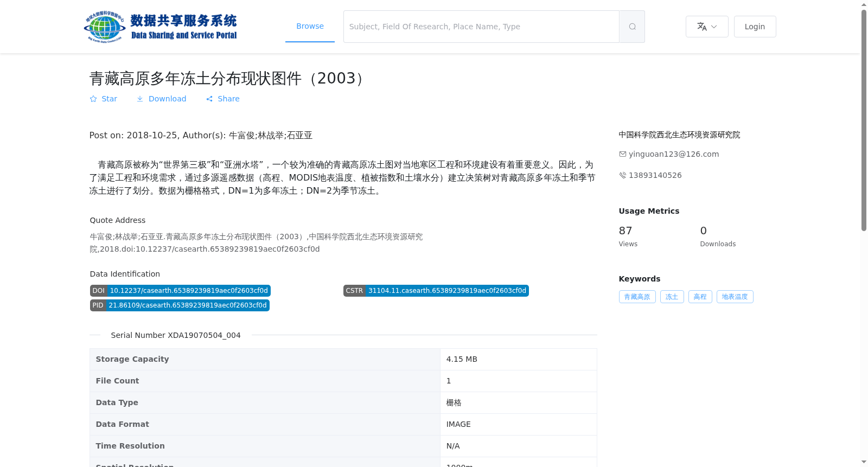This screenshot has height=467, width=868.
Task: Select the 冻土 keyword tag
Action: pos(672,297)
